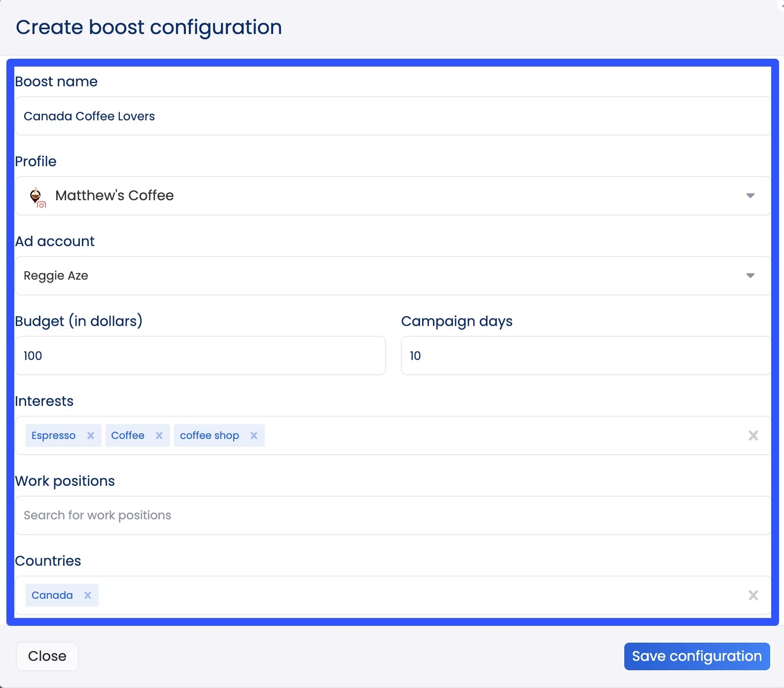
Task: Click empty area of Interests field
Action: point(493,435)
